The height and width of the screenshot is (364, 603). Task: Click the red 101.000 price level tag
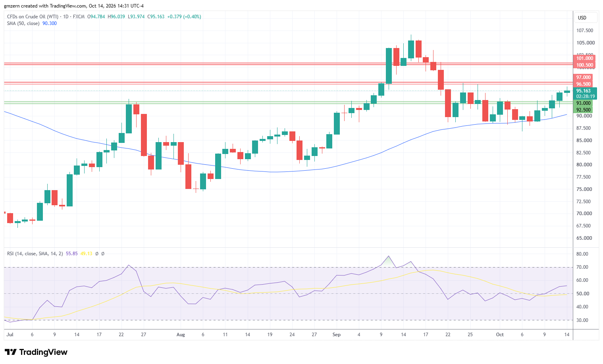coord(585,58)
